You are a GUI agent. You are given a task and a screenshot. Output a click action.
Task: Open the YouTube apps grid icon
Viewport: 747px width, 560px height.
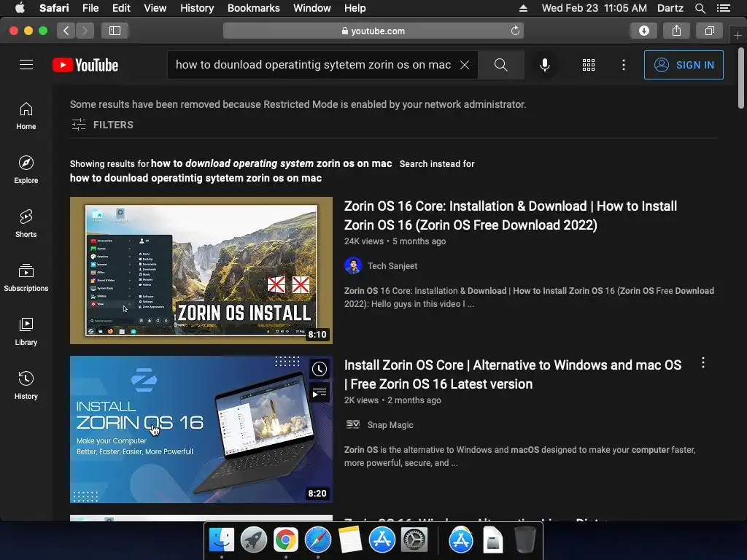(x=589, y=65)
